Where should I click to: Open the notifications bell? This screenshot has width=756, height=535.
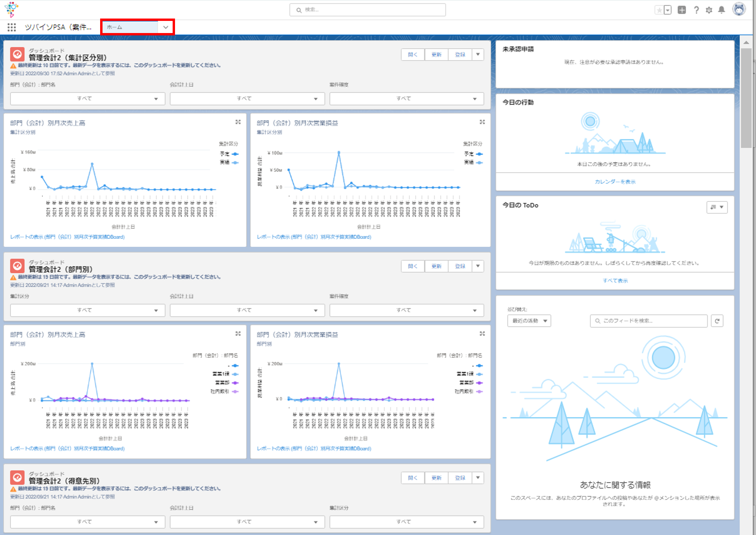(x=722, y=10)
